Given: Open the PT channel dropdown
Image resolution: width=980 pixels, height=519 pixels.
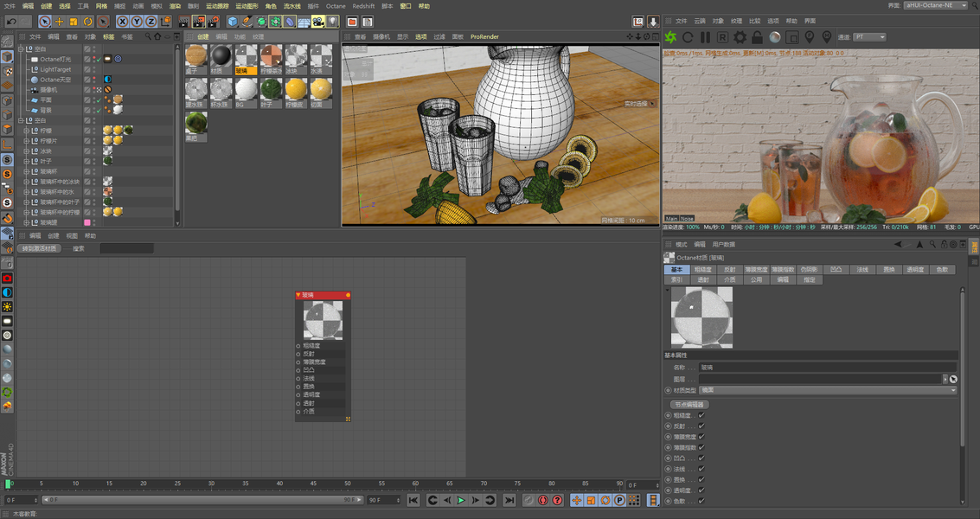Looking at the screenshot, I should tap(870, 37).
